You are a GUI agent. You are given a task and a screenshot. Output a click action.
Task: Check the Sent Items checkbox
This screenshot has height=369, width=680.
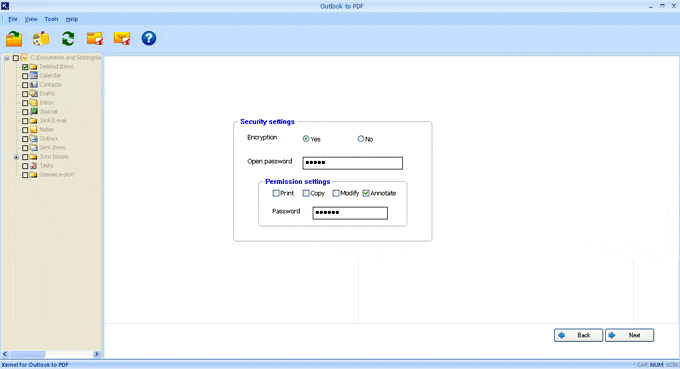point(25,148)
